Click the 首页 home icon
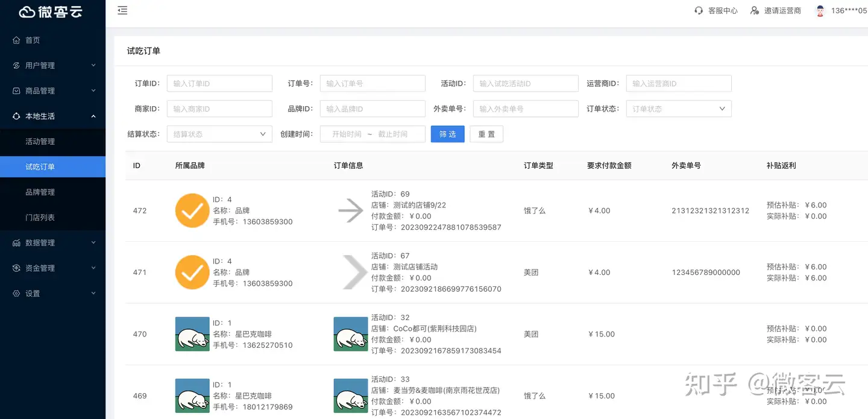The image size is (868, 419). tap(16, 40)
